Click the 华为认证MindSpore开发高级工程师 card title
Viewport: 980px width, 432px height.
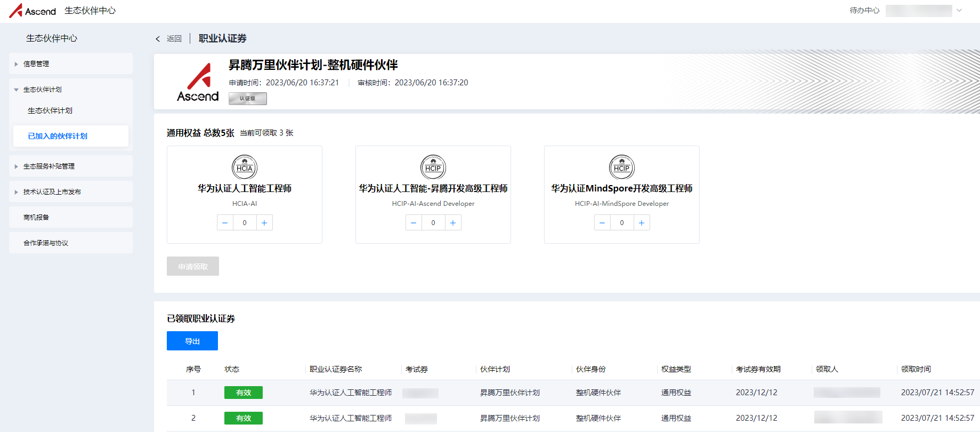click(622, 188)
